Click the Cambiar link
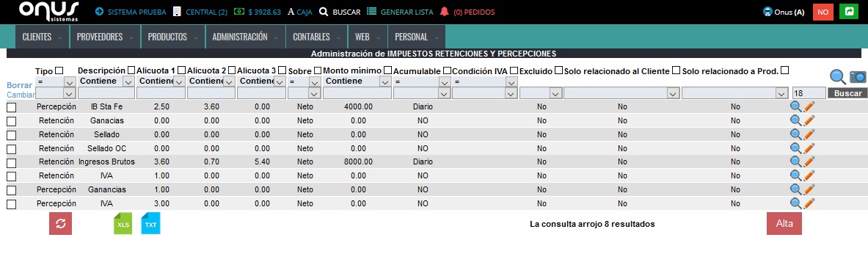This screenshot has height=276, width=868. [21, 95]
